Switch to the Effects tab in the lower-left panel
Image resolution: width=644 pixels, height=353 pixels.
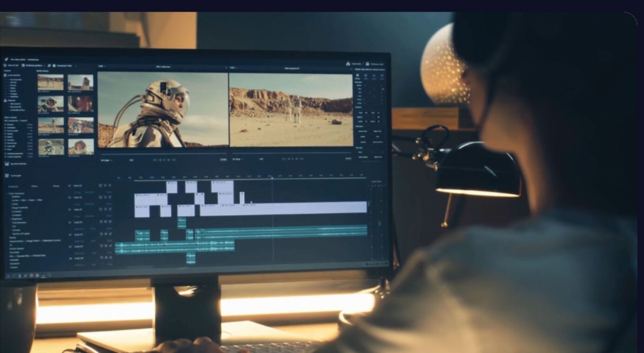[x=35, y=186]
